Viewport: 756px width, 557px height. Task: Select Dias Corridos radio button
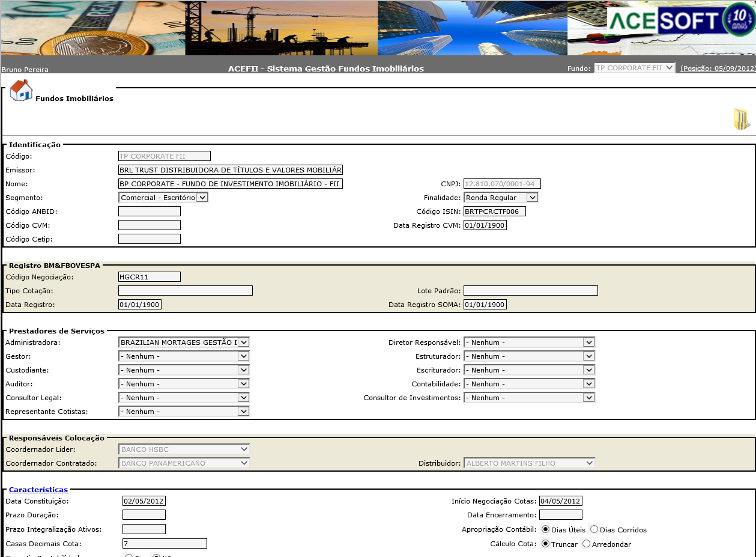[594, 529]
